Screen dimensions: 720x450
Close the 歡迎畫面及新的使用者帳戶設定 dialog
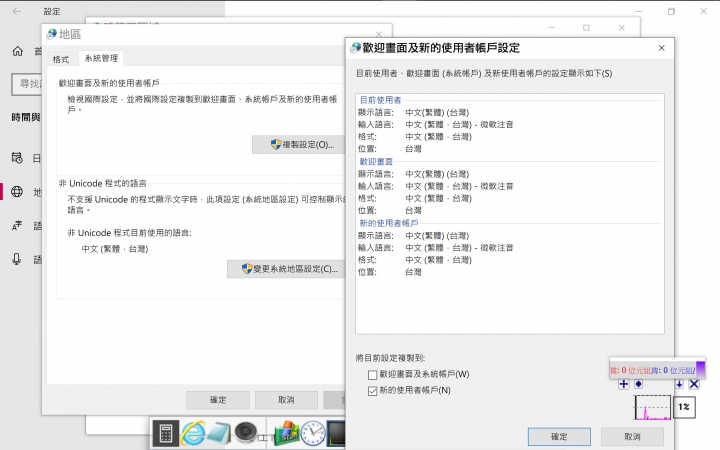(x=662, y=48)
